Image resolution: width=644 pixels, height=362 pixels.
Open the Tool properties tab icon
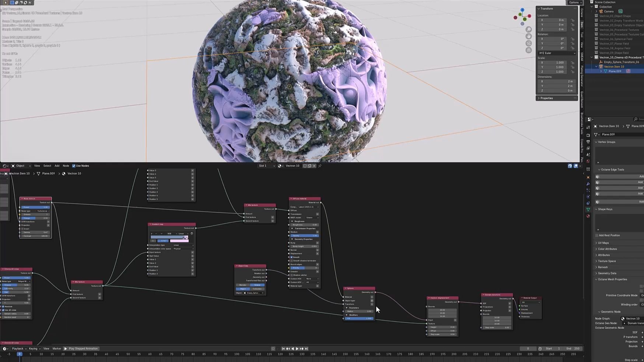click(x=588, y=127)
